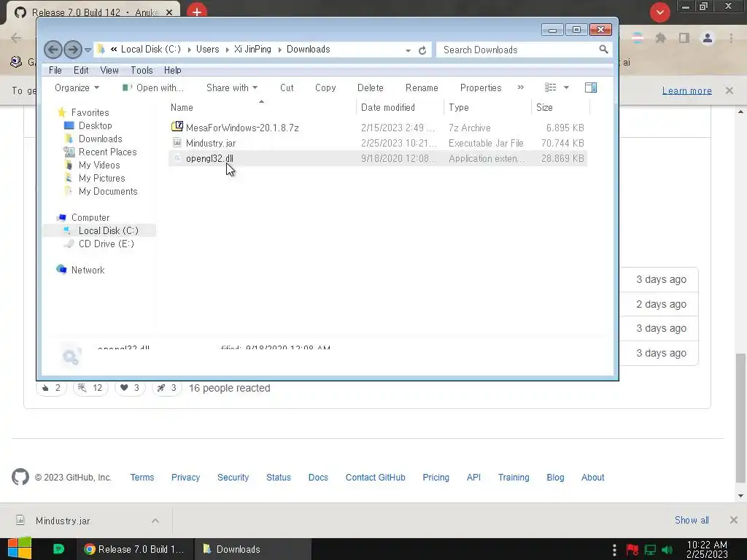The height and width of the screenshot is (560, 747).
Task: Select CD Drive (E:) in the sidebar
Action: pyautogui.click(x=106, y=244)
